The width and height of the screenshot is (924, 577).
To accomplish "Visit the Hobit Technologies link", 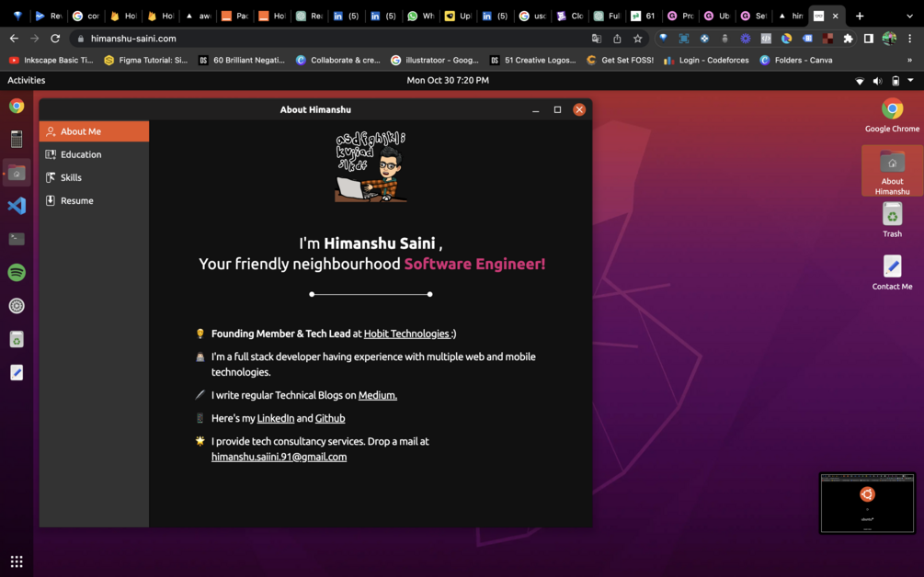I will coord(409,334).
